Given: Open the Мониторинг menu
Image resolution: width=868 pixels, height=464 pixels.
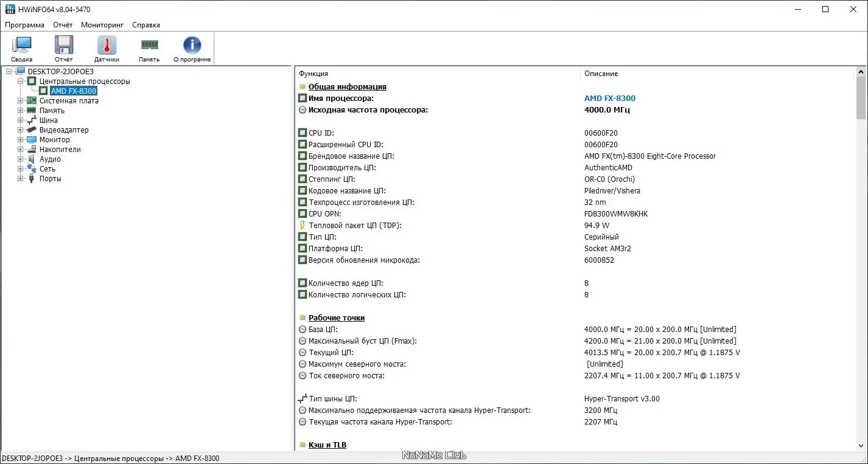Looking at the screenshot, I should [x=102, y=25].
